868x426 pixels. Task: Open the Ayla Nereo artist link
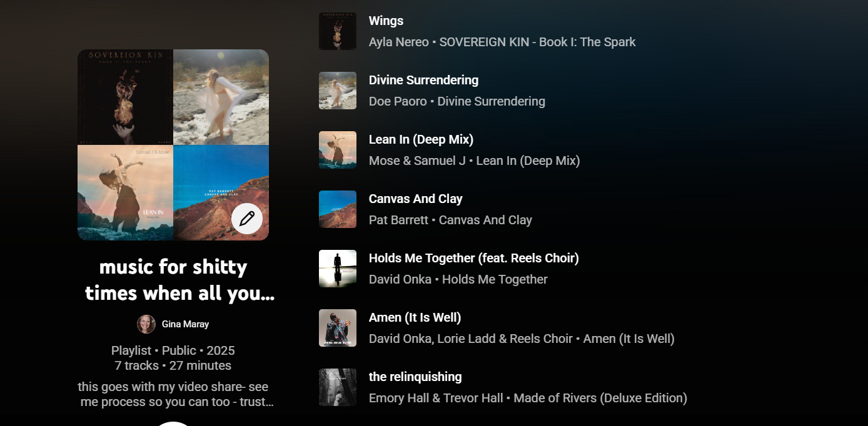pyautogui.click(x=399, y=42)
